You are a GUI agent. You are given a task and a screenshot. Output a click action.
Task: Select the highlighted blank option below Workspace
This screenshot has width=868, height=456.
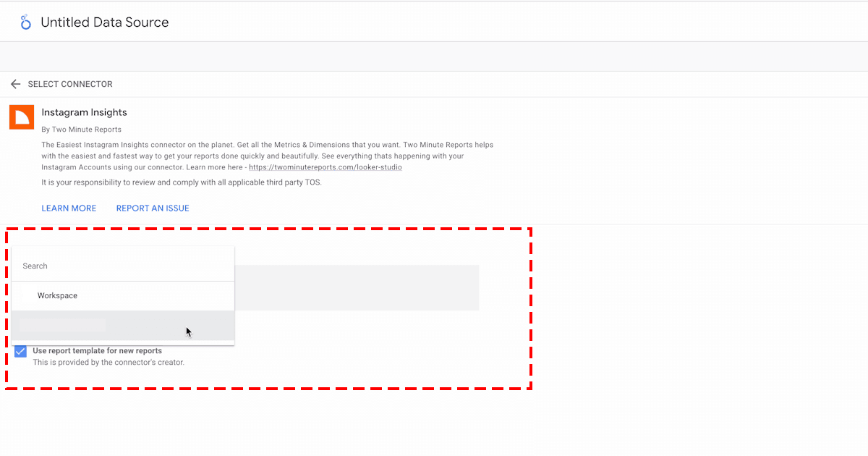(123, 325)
